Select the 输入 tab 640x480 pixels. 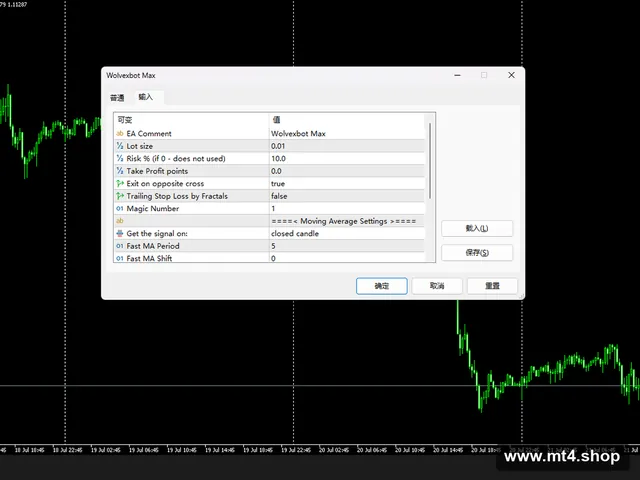click(x=146, y=97)
